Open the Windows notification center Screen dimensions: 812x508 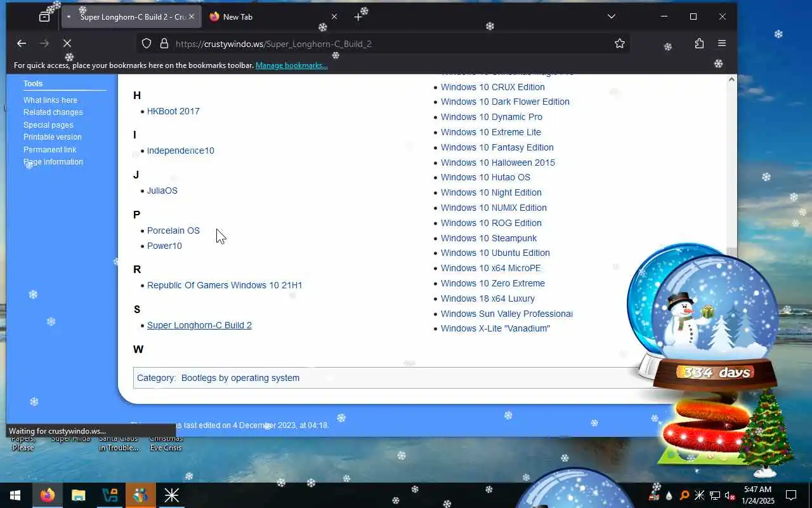point(791,495)
